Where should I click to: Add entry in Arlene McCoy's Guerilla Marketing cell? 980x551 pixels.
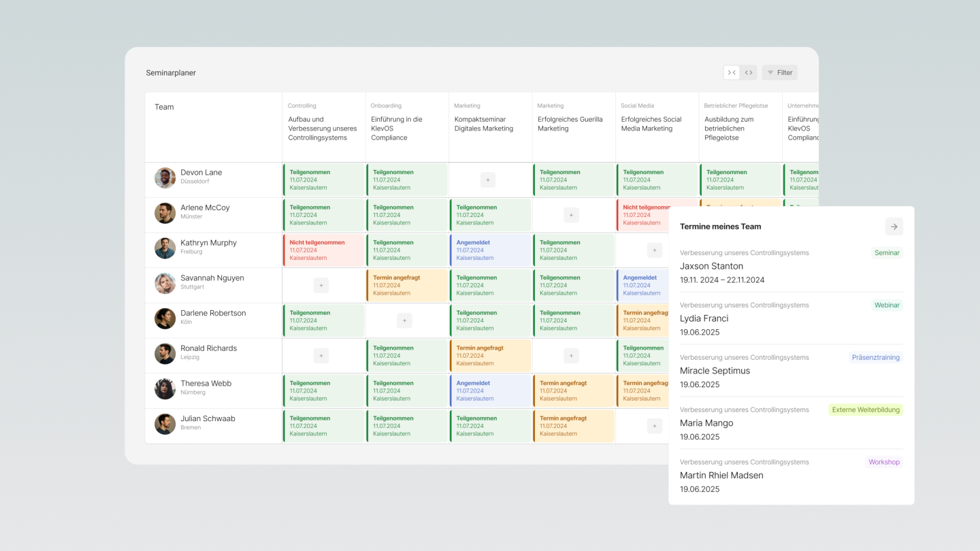click(571, 214)
